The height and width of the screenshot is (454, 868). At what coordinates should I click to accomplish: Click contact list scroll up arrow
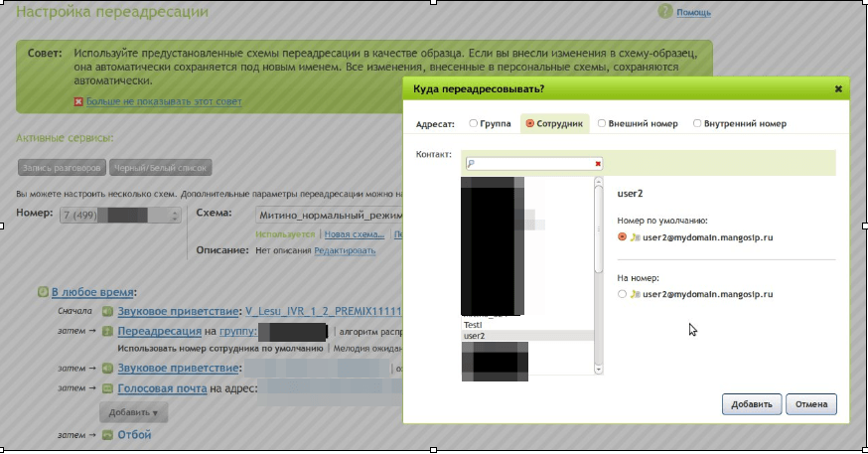[x=599, y=181]
